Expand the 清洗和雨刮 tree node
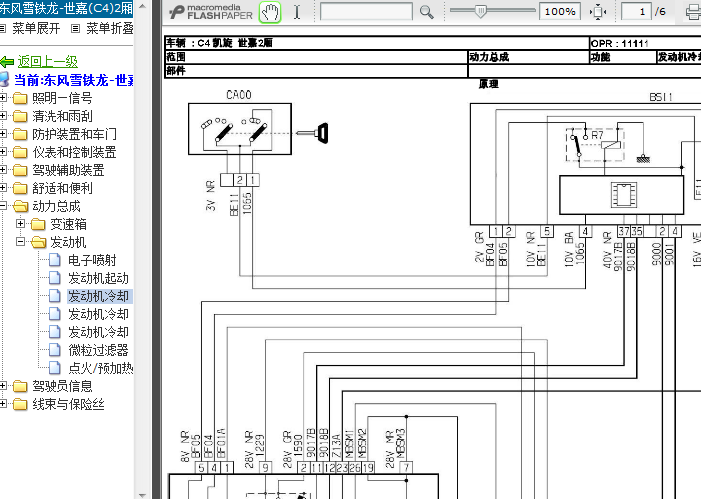The width and height of the screenshot is (701, 499). coord(3,116)
